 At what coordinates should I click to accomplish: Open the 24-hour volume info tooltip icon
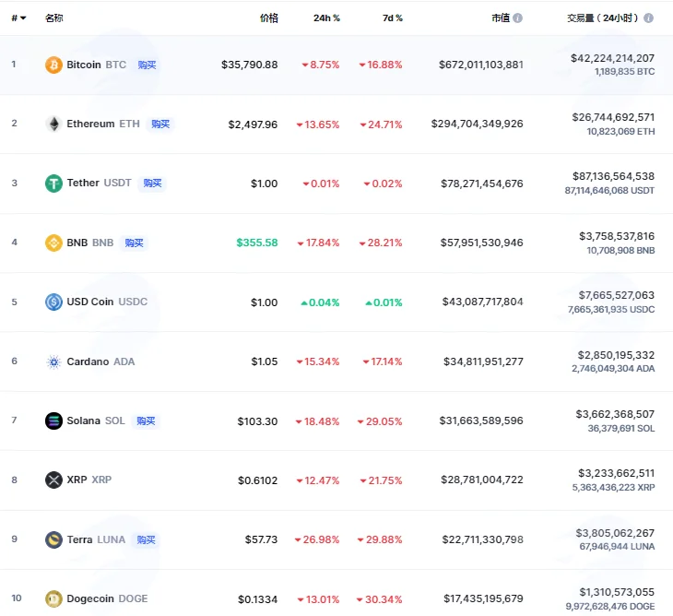pyautogui.click(x=648, y=18)
